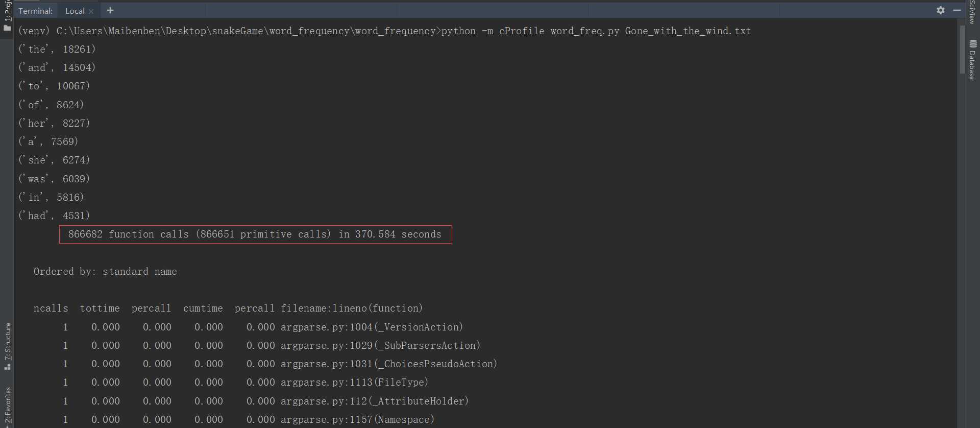
Task: Click the Database cylinder icon
Action: [973, 44]
